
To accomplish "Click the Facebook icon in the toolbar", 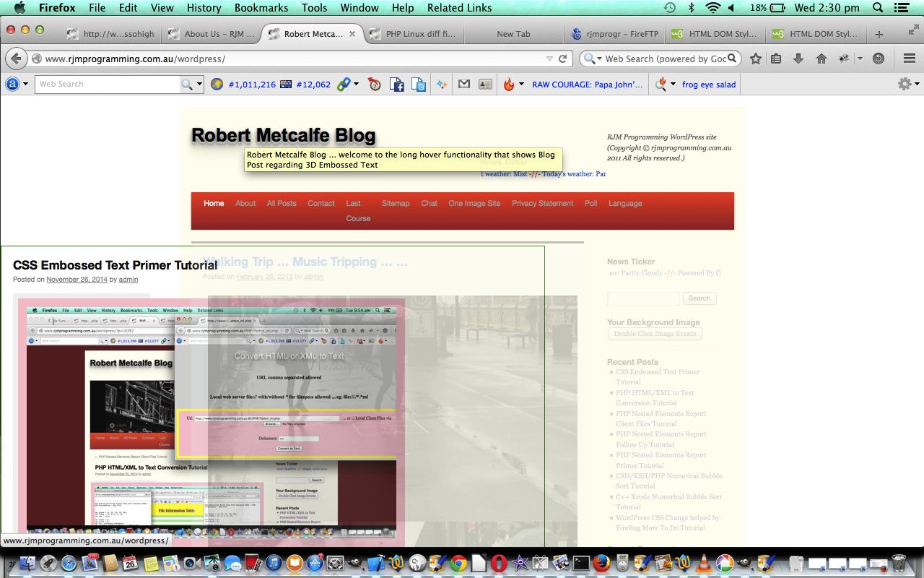I will point(396,85).
